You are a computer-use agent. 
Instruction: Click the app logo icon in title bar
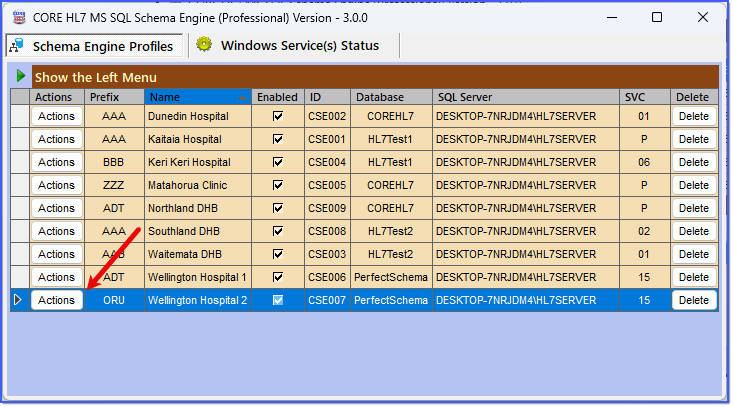(19, 18)
